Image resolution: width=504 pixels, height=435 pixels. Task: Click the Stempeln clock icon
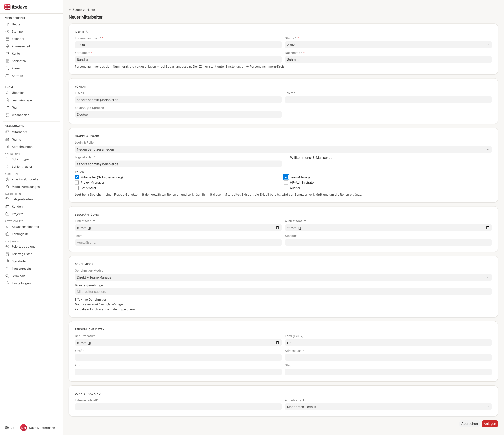pyautogui.click(x=7, y=32)
